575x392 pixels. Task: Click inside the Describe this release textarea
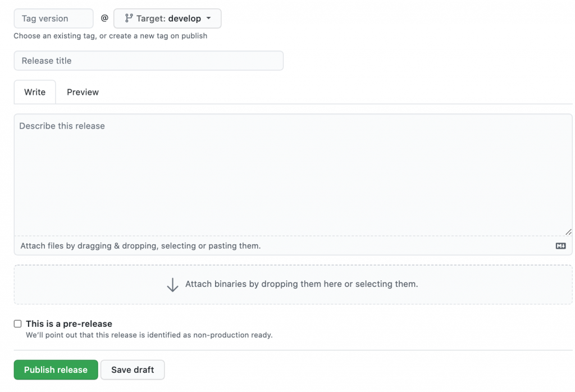point(292,174)
